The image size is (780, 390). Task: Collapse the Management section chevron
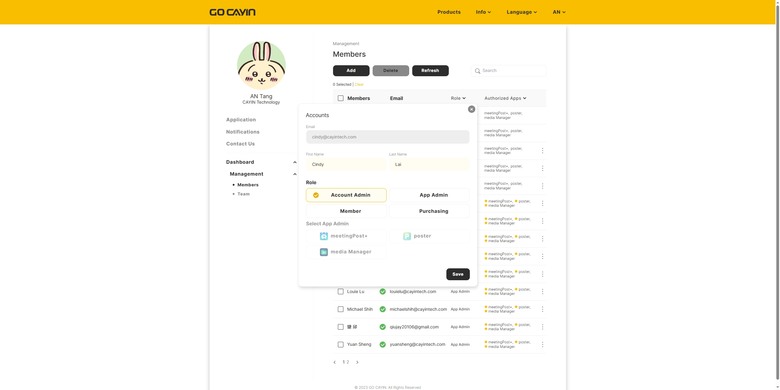pyautogui.click(x=294, y=174)
